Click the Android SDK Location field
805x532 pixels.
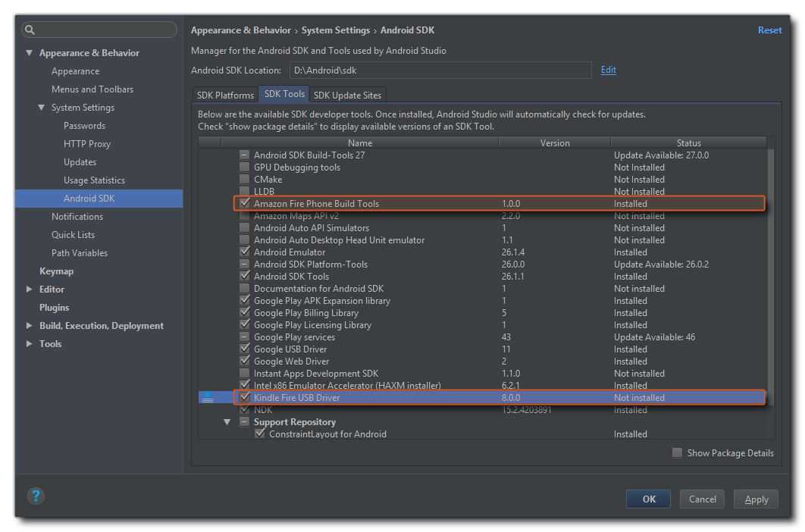(440, 70)
